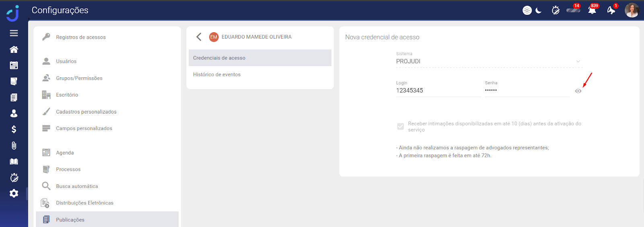Click the Login input field
Viewport: 644px width, 227px height.
tap(438, 91)
